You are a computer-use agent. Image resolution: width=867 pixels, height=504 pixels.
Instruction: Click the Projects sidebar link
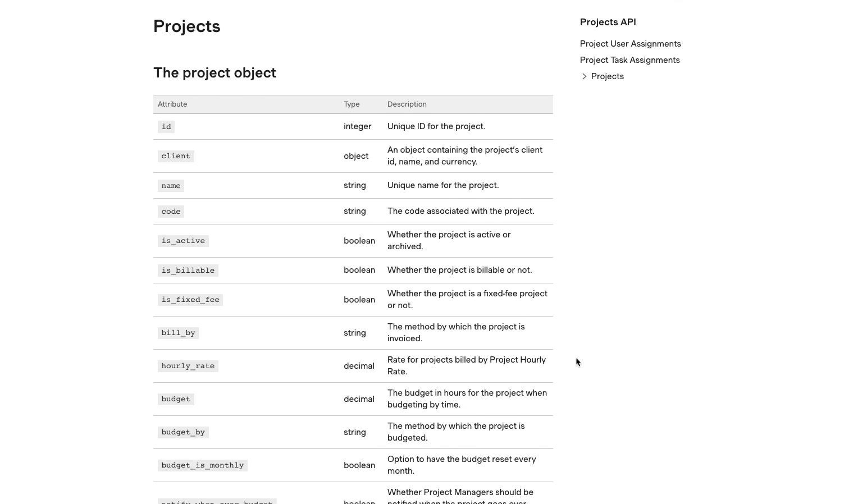607,76
